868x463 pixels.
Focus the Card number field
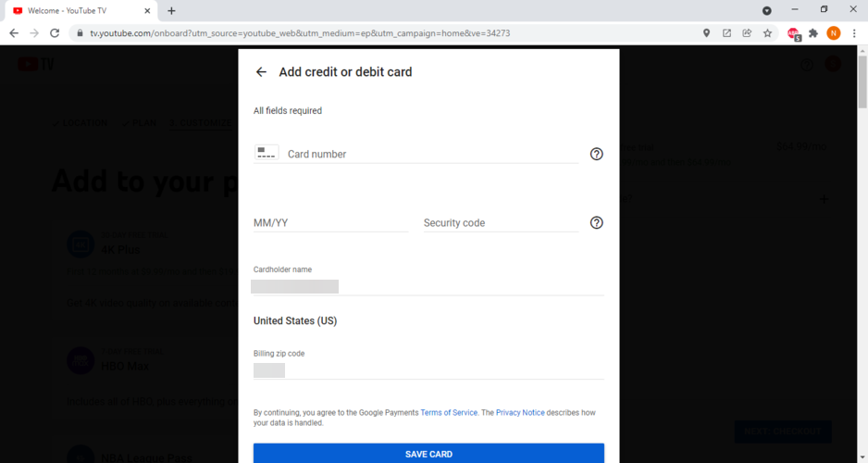tap(431, 154)
